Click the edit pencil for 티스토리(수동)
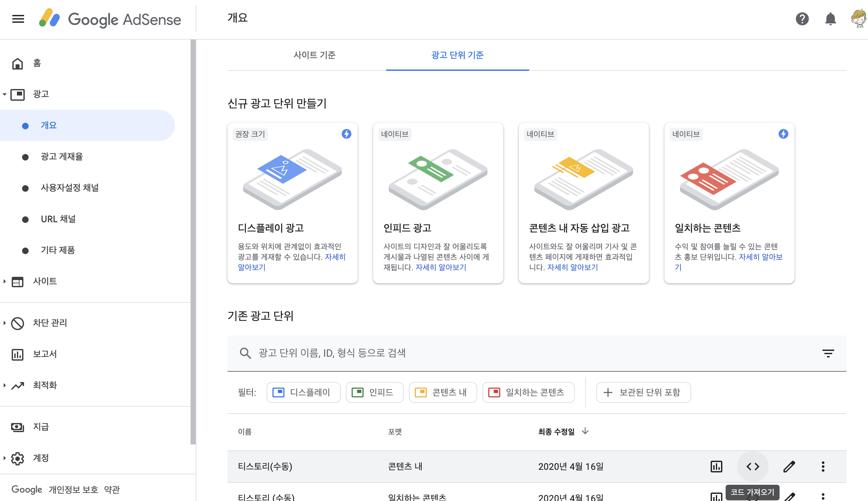The image size is (868, 501). (x=789, y=467)
